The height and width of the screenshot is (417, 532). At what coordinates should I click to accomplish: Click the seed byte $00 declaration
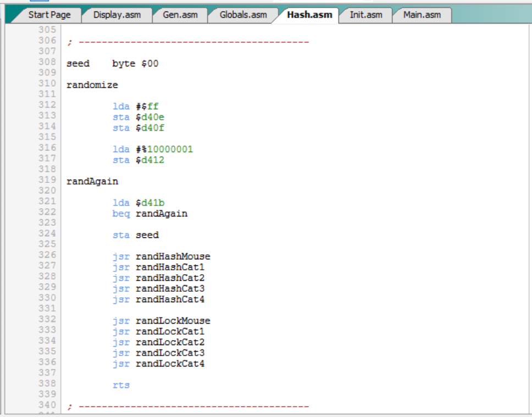click(x=112, y=64)
